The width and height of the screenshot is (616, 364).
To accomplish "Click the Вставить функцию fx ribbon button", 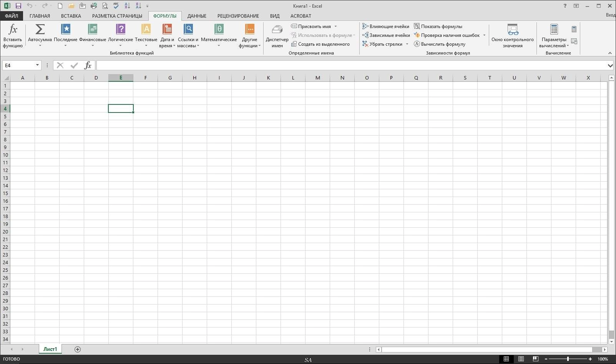I will (x=13, y=36).
